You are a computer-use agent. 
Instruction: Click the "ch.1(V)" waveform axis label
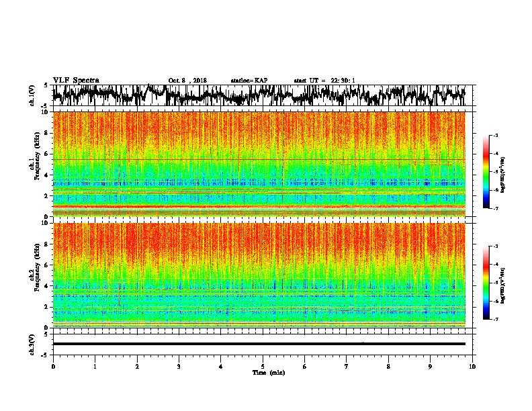32,95
